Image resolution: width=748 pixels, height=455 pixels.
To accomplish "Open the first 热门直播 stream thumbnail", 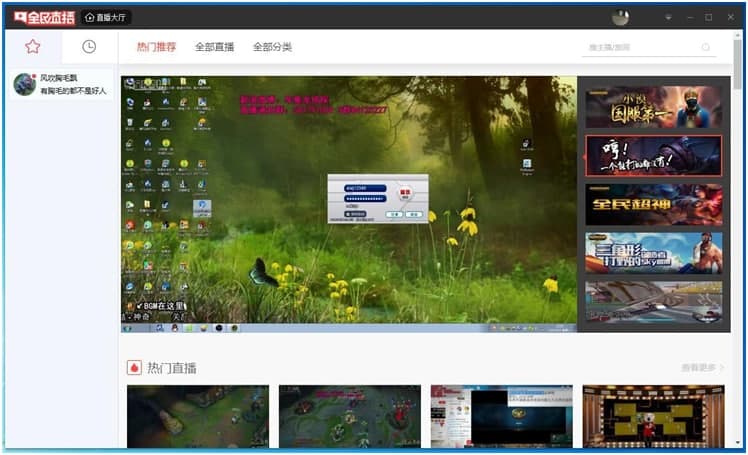I will pyautogui.click(x=198, y=416).
